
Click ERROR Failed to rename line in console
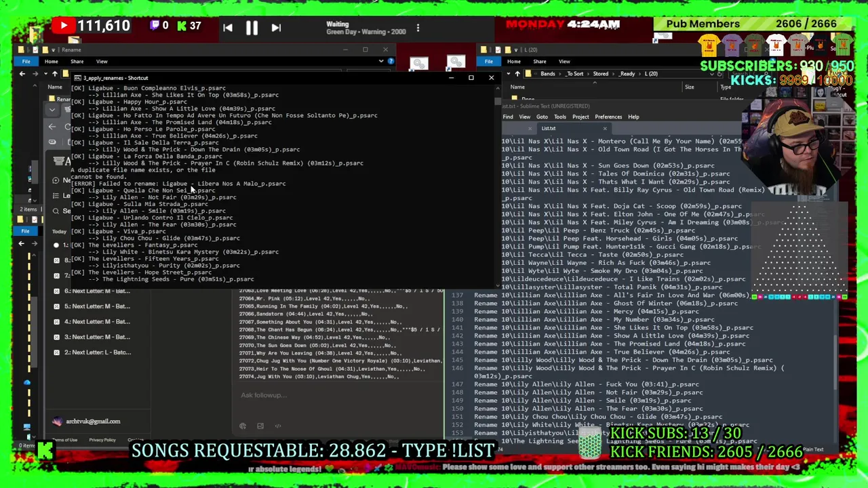point(178,184)
